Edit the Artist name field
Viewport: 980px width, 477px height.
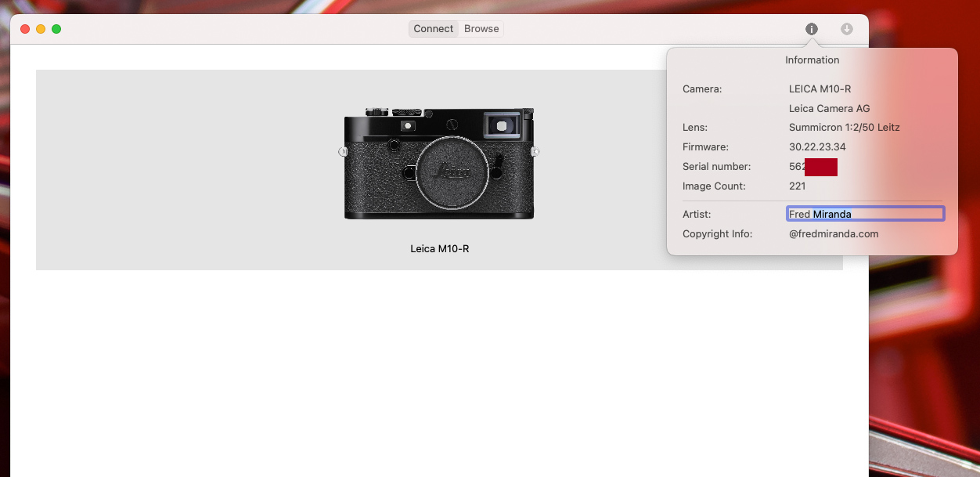point(866,214)
